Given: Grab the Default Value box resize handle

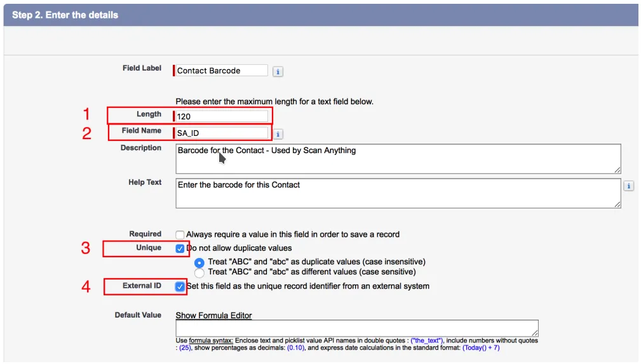Looking at the screenshot, I should [535, 332].
